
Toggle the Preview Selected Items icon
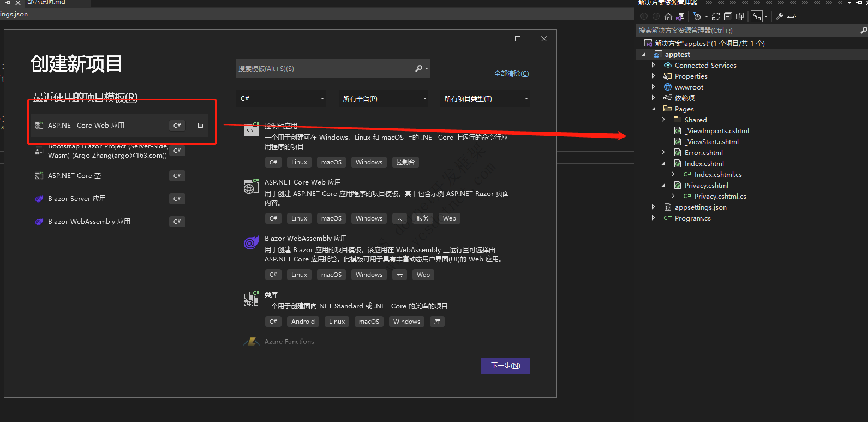[x=792, y=16]
